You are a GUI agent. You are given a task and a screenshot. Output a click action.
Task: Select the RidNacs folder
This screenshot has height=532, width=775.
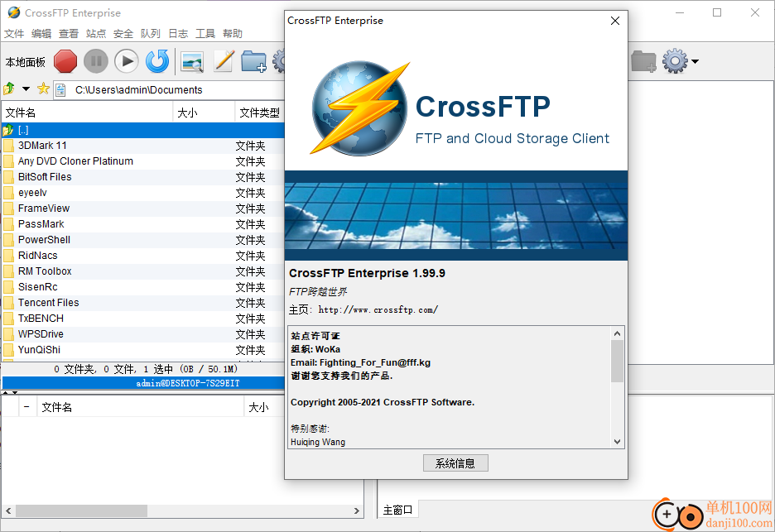pos(143,256)
